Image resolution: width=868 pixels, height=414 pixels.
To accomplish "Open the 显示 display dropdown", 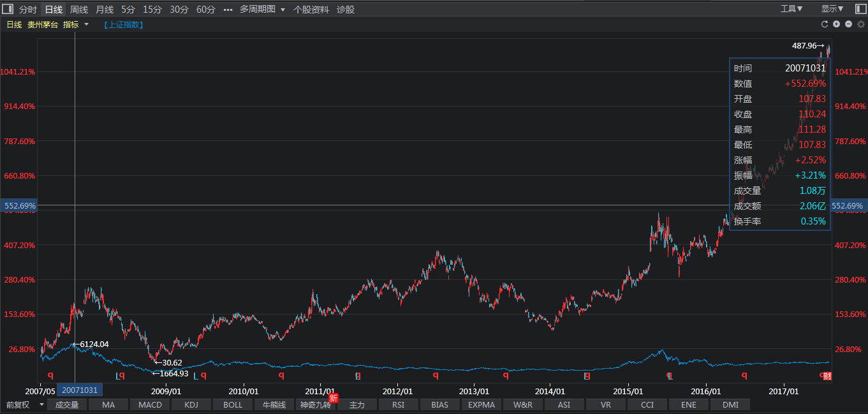I will (832, 9).
